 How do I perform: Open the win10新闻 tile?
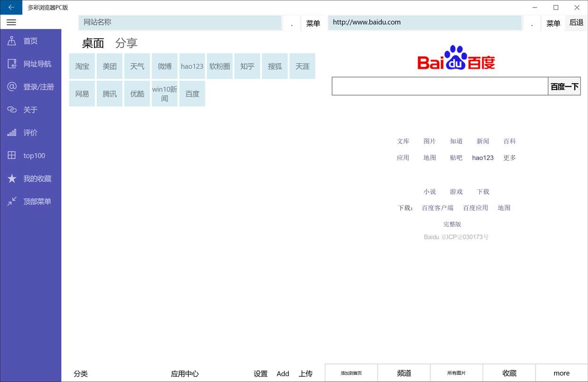tap(165, 93)
